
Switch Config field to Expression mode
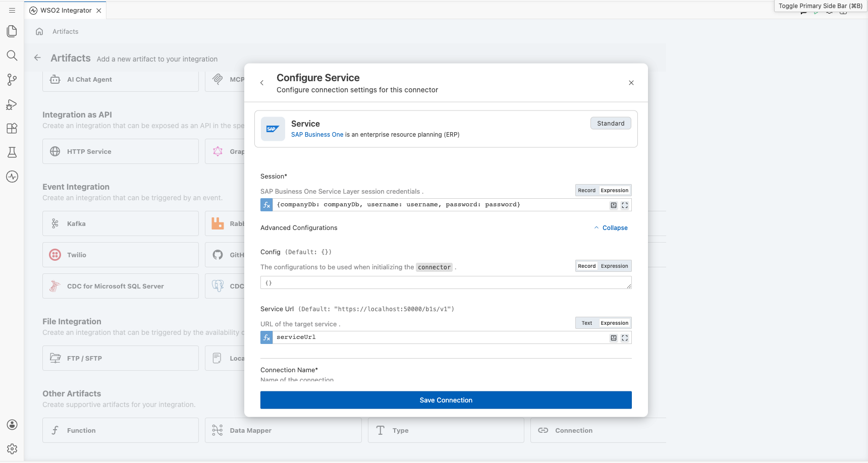point(615,266)
